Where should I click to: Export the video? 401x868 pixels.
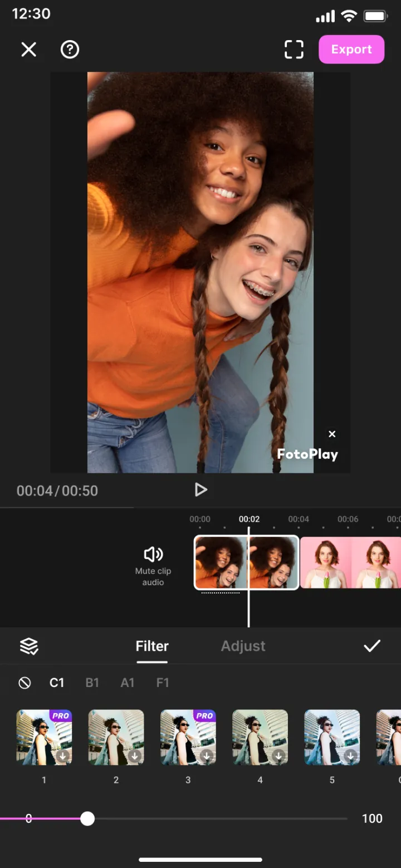pyautogui.click(x=351, y=49)
